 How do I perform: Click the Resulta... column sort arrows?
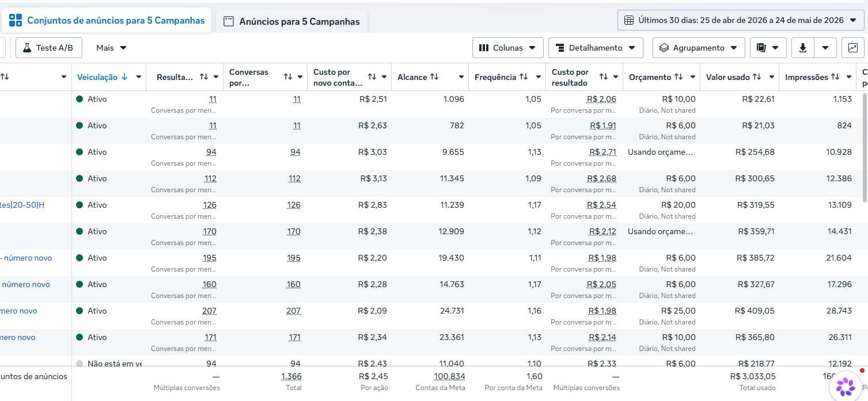204,77
